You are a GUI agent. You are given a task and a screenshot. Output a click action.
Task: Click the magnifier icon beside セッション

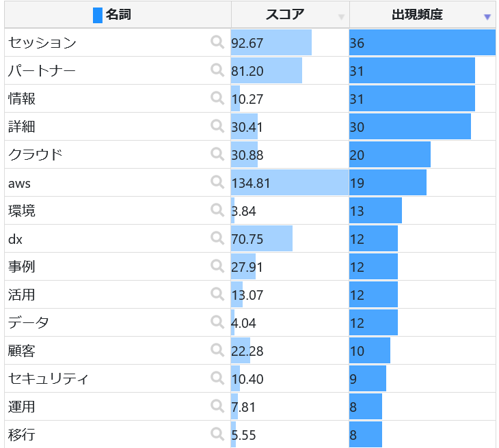217,42
